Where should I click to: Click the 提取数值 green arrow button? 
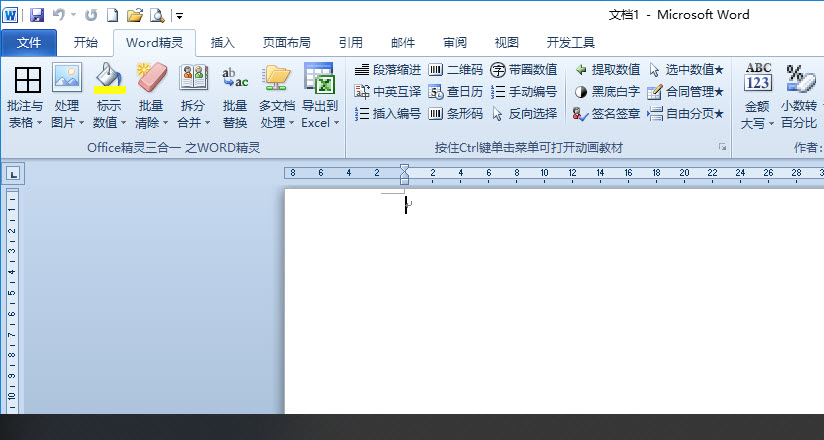tap(607, 69)
